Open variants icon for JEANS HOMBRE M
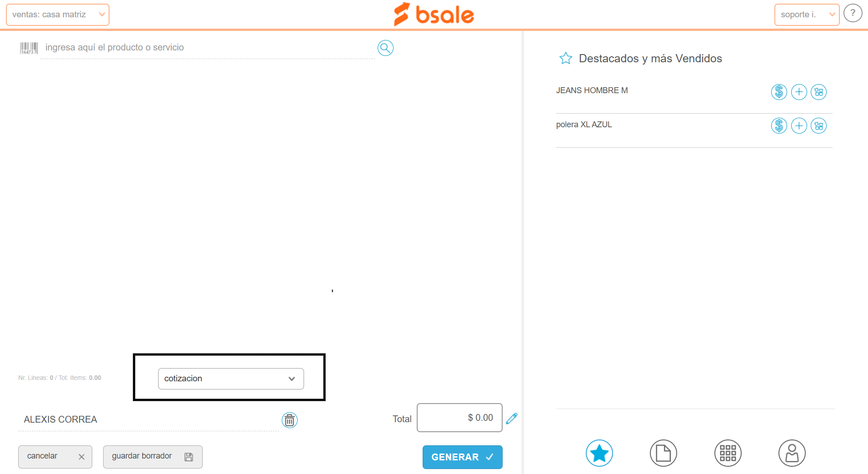868x474 pixels. pos(819,92)
